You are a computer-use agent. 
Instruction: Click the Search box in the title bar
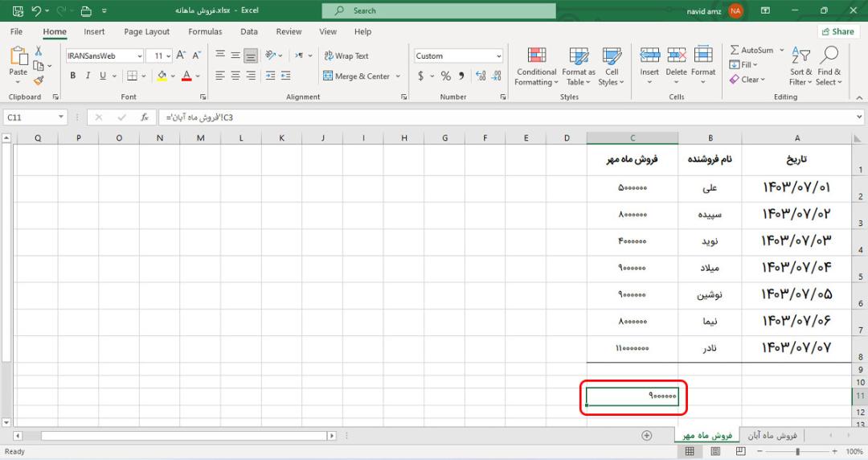pos(439,10)
